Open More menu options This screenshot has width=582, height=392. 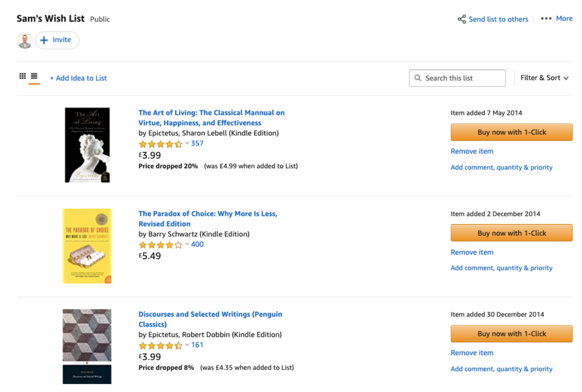pyautogui.click(x=564, y=18)
